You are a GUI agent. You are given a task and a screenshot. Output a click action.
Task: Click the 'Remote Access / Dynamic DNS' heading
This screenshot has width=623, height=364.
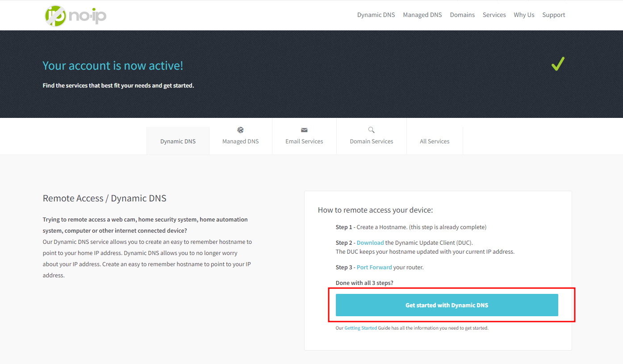(x=105, y=198)
